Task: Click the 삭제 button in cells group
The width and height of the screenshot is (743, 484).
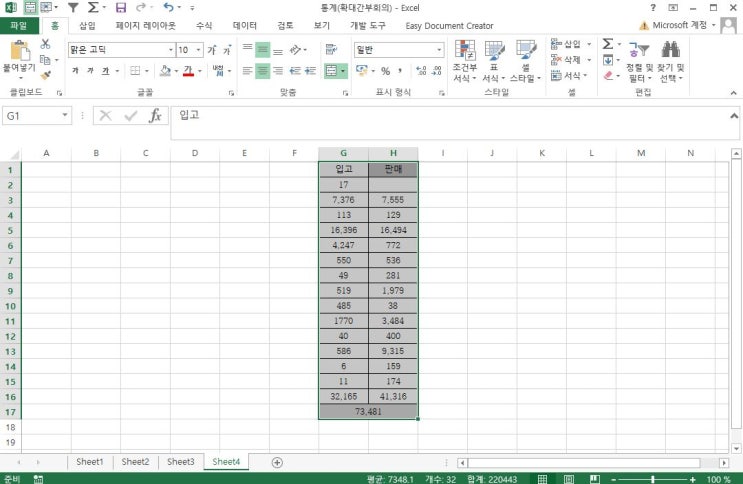Action: tap(571, 60)
